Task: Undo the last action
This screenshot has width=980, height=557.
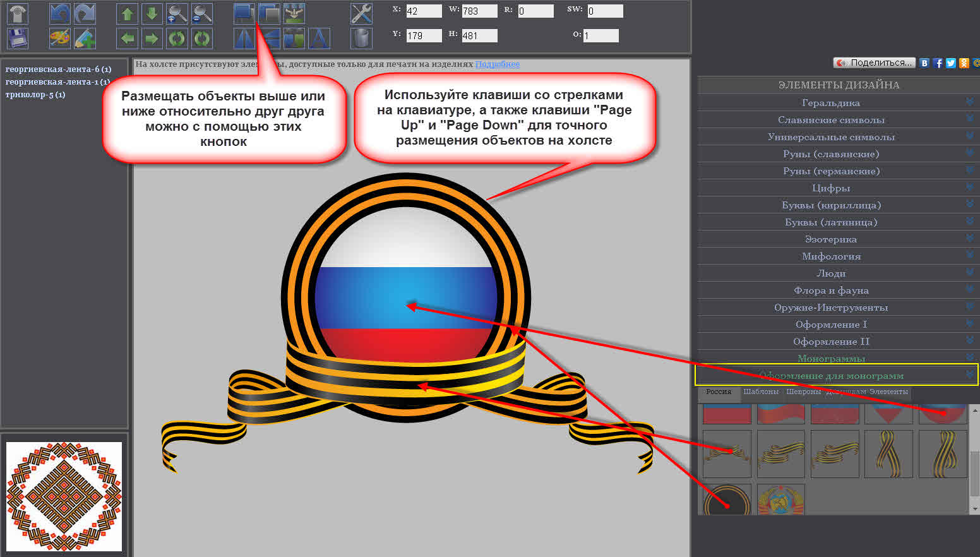Action: [x=60, y=14]
